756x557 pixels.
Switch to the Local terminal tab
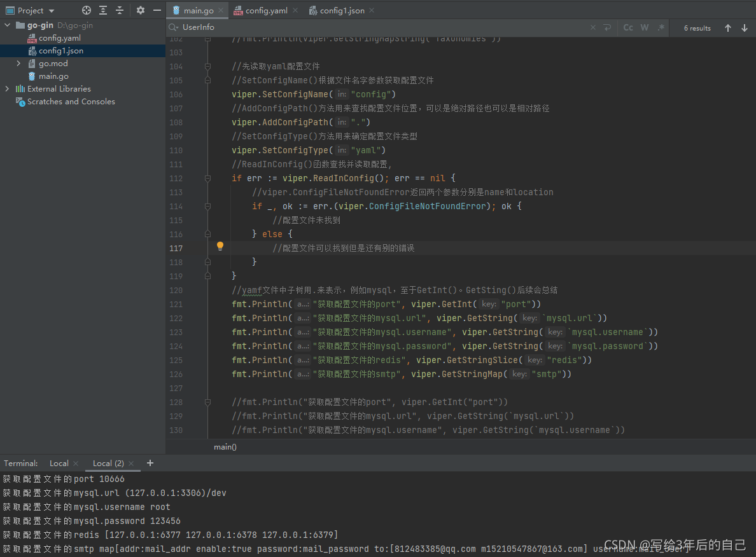(58, 463)
